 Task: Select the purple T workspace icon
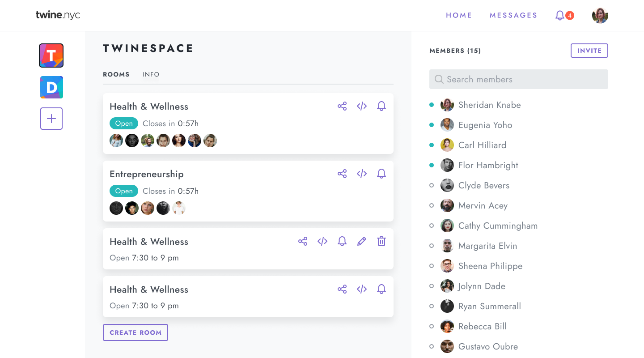(x=51, y=55)
